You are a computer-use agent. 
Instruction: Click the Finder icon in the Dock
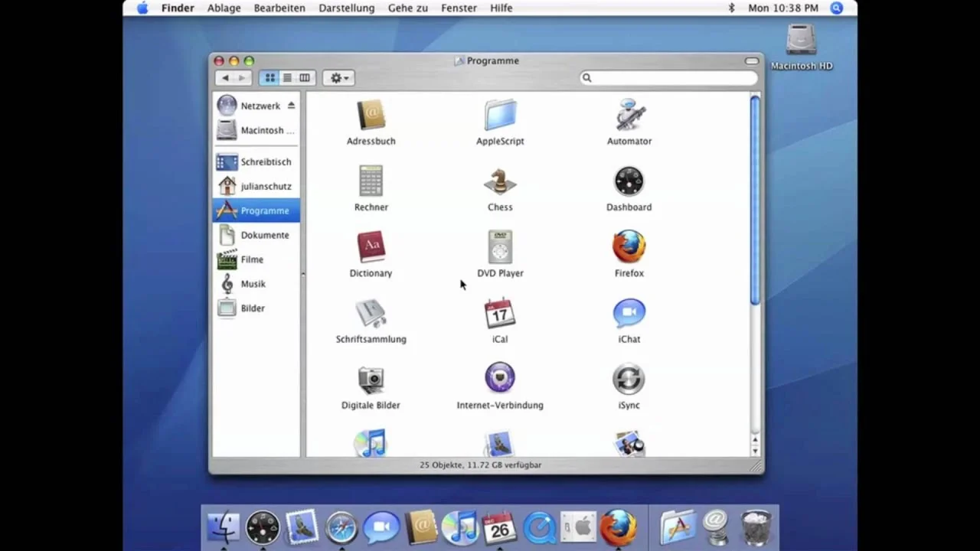[224, 527]
